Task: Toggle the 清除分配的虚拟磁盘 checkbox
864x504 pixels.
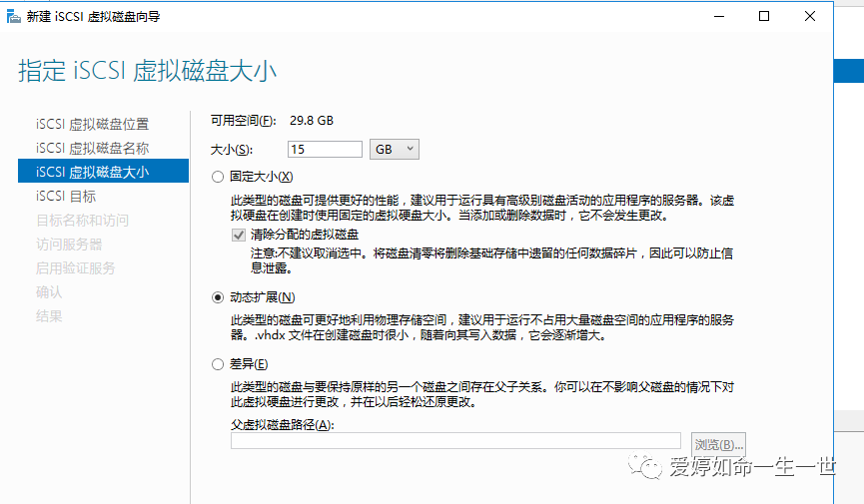Action: (x=239, y=236)
